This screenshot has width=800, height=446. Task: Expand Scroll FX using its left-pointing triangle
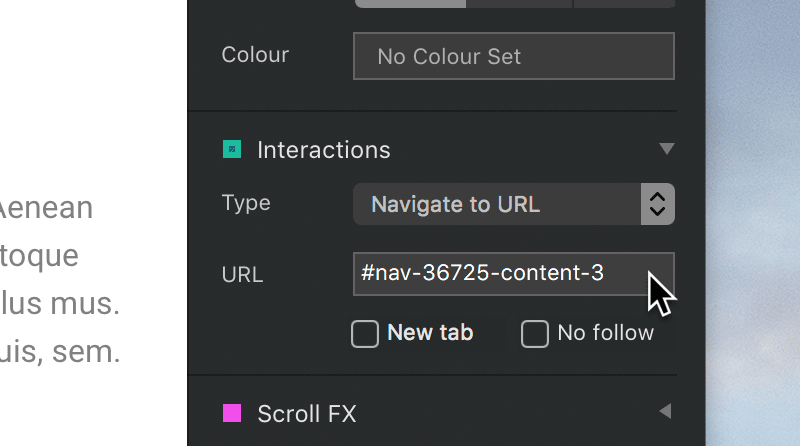[x=665, y=411]
